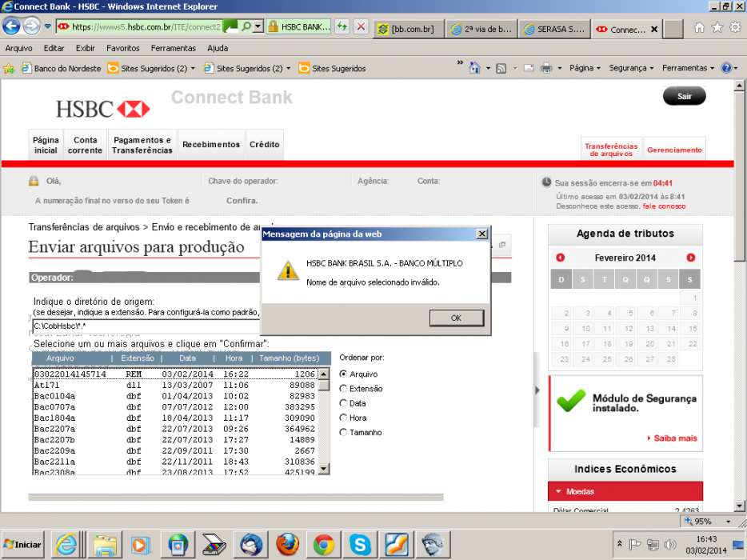Select file row 03022014145714 REM
Screen dimensions: 747x560
click(x=175, y=374)
